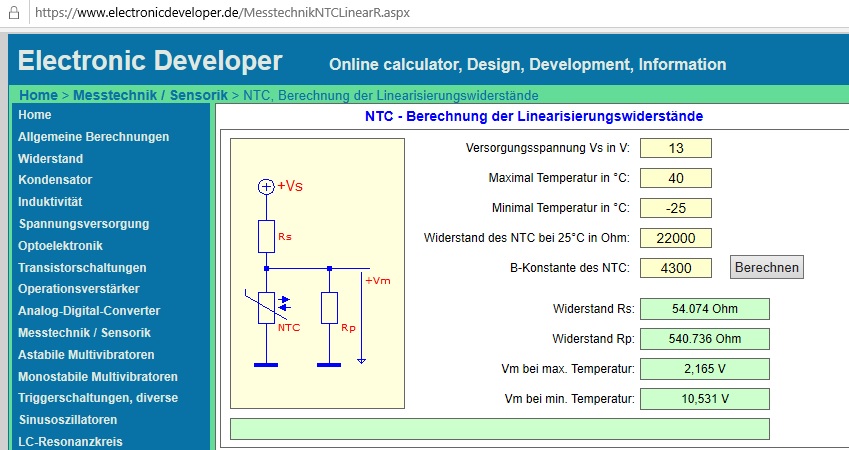Viewport: 849px width, 450px height.
Task: Click the label B-Konstante des NTC
Action: [570, 268]
